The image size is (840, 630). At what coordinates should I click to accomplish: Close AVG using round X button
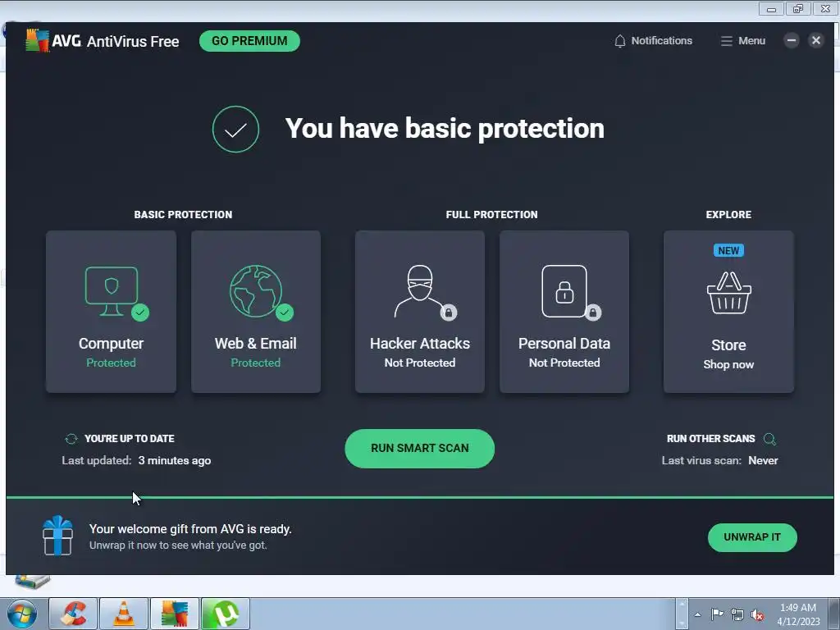click(816, 40)
